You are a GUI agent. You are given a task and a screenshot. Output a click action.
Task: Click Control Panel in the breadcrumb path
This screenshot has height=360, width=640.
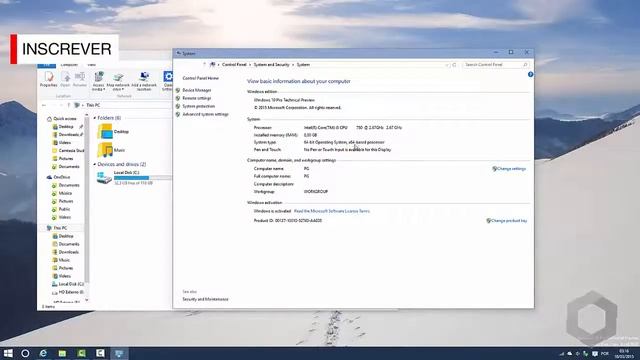(234, 64)
